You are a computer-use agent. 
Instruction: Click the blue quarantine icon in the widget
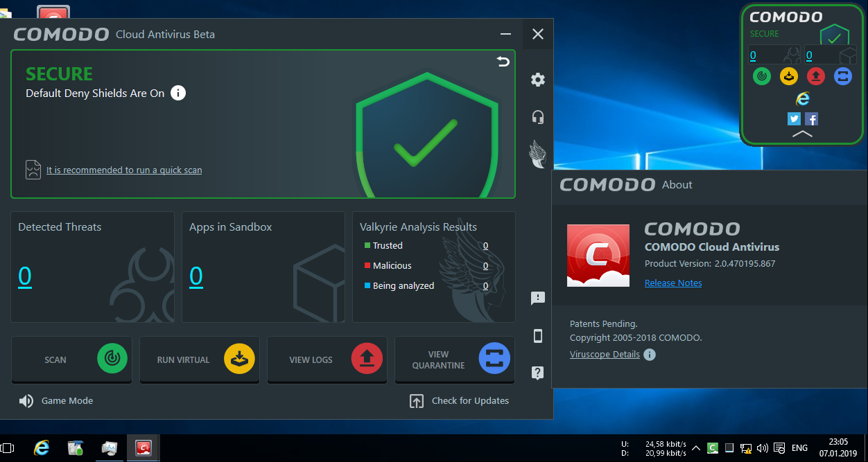pyautogui.click(x=843, y=76)
